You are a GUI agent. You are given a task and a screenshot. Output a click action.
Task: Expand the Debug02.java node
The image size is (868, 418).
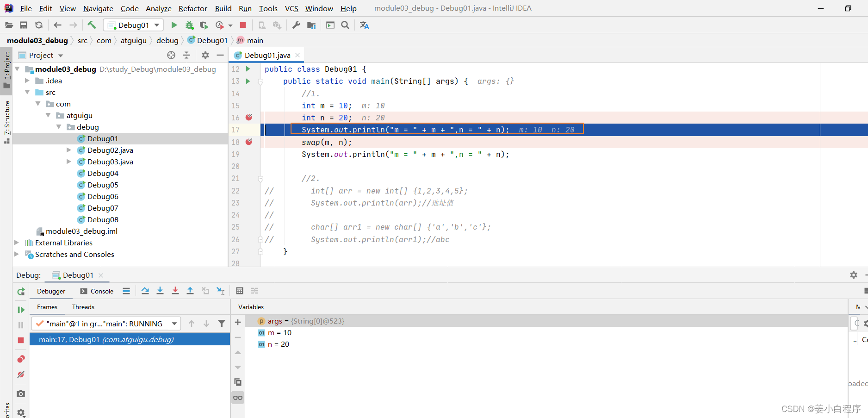(x=69, y=150)
